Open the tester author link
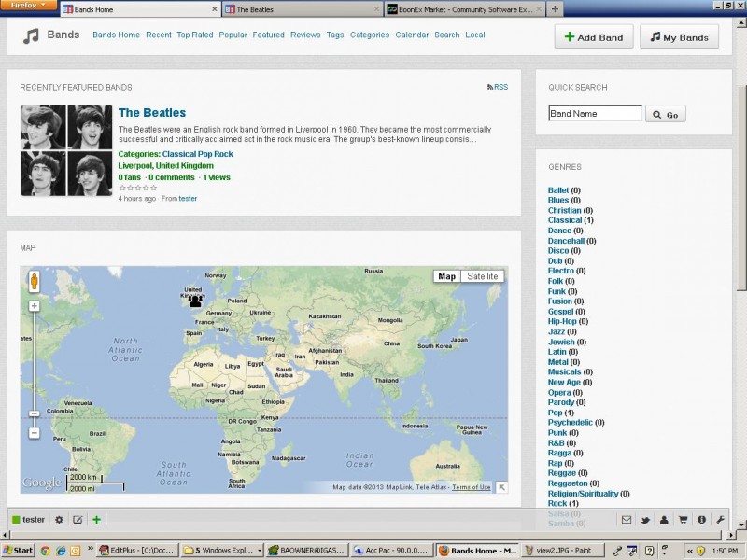747x560 pixels. (x=188, y=199)
